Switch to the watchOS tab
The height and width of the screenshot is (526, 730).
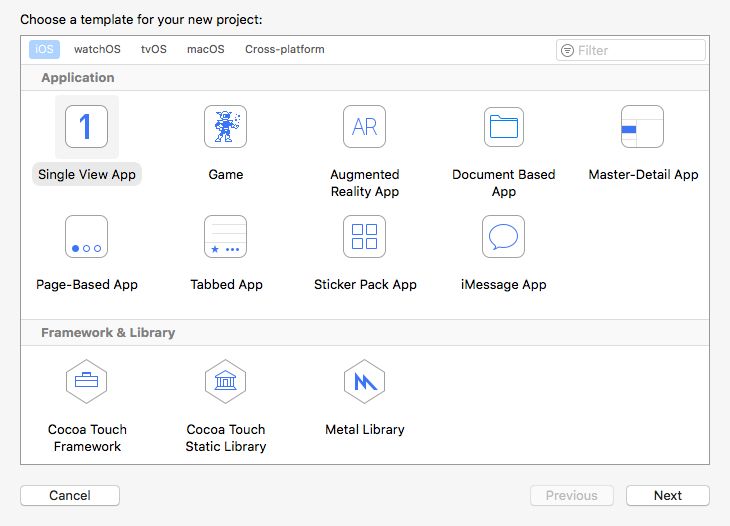point(96,49)
